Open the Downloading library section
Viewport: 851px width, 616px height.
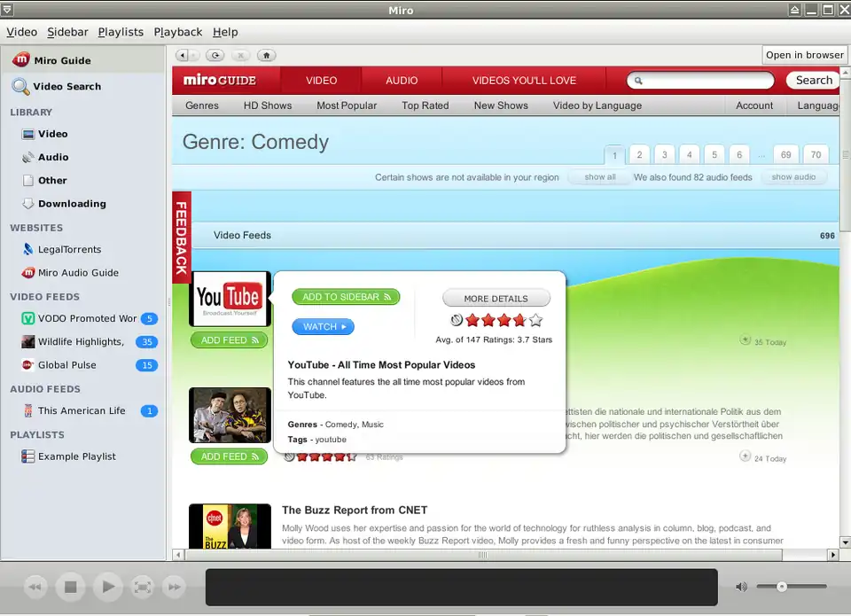71,204
